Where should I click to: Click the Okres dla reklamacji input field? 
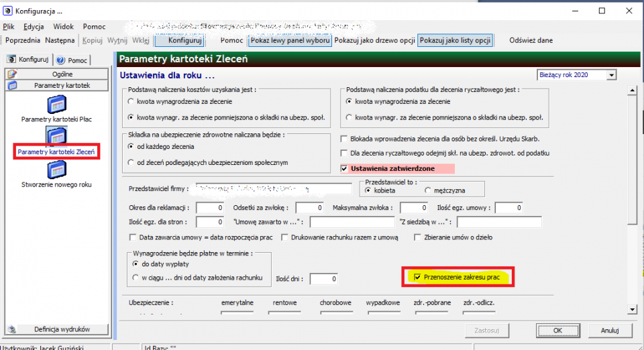click(x=210, y=208)
